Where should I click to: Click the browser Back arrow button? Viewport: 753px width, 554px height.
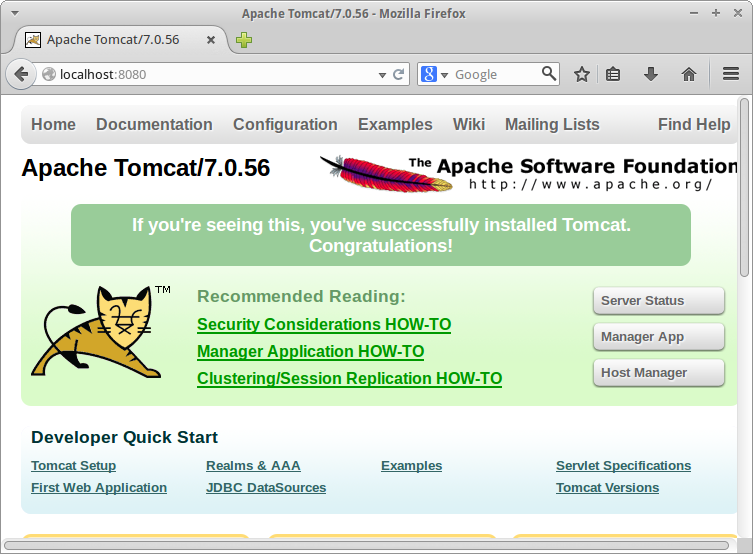[21, 74]
